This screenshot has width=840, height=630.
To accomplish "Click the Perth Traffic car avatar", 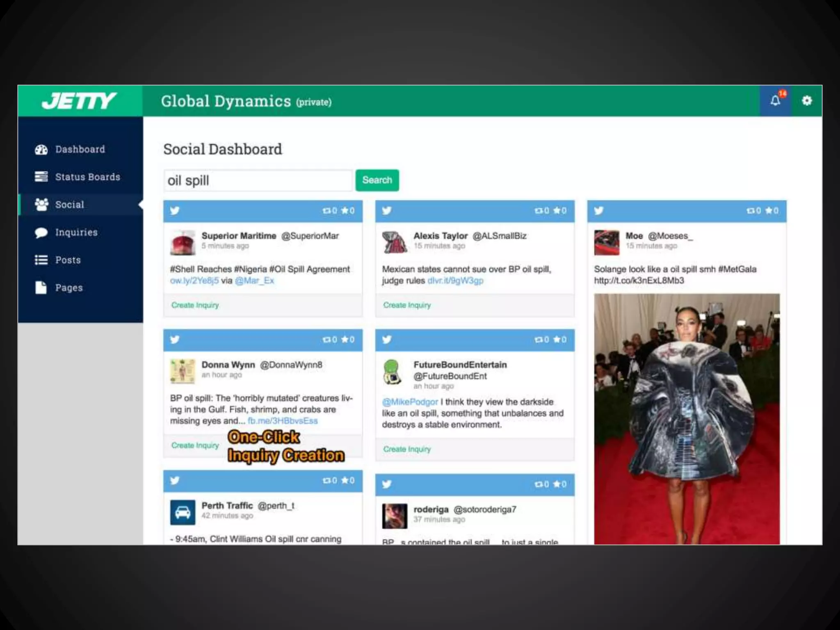I will [x=183, y=512].
